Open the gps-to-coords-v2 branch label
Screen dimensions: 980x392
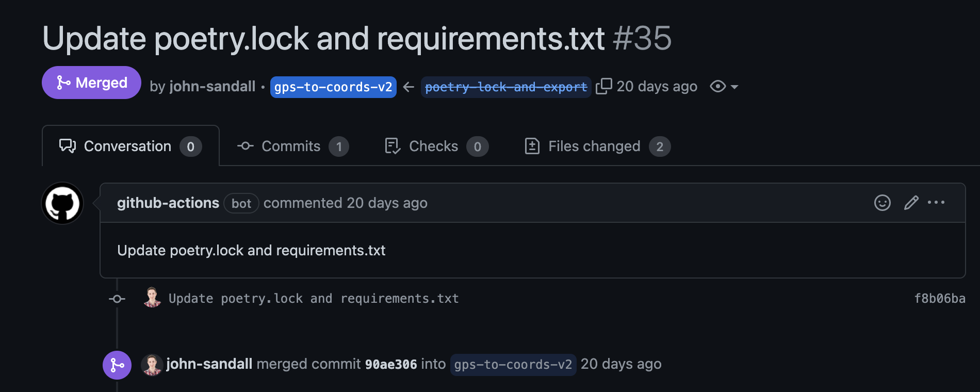333,86
